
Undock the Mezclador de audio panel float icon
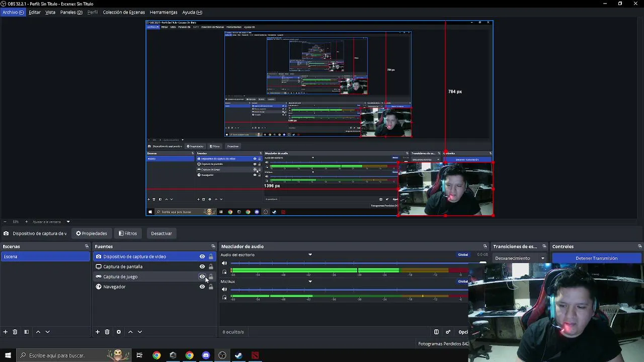click(486, 246)
